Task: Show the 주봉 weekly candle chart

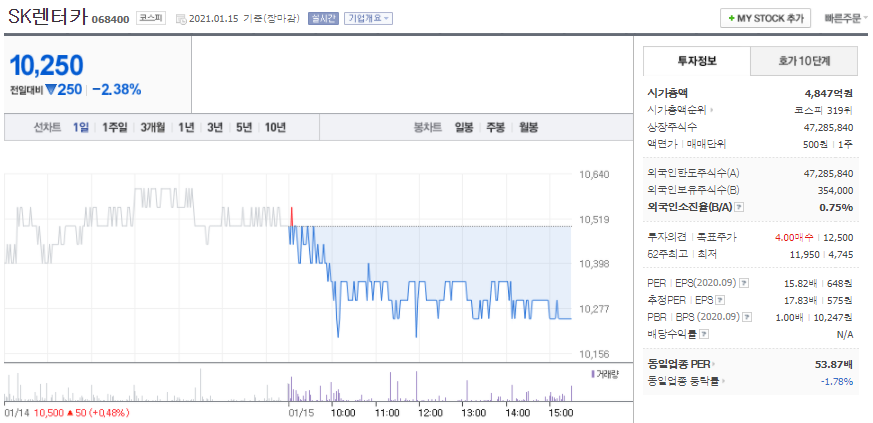Action: [496, 127]
